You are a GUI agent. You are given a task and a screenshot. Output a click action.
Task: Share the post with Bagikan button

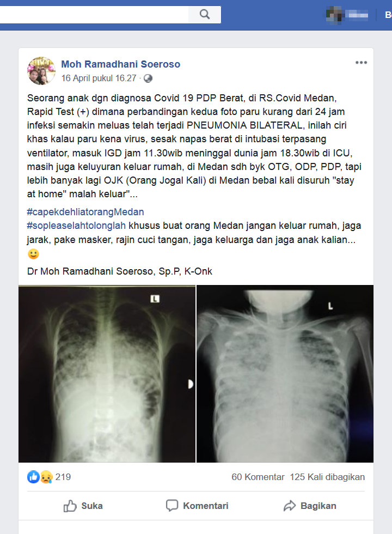pyautogui.click(x=310, y=506)
